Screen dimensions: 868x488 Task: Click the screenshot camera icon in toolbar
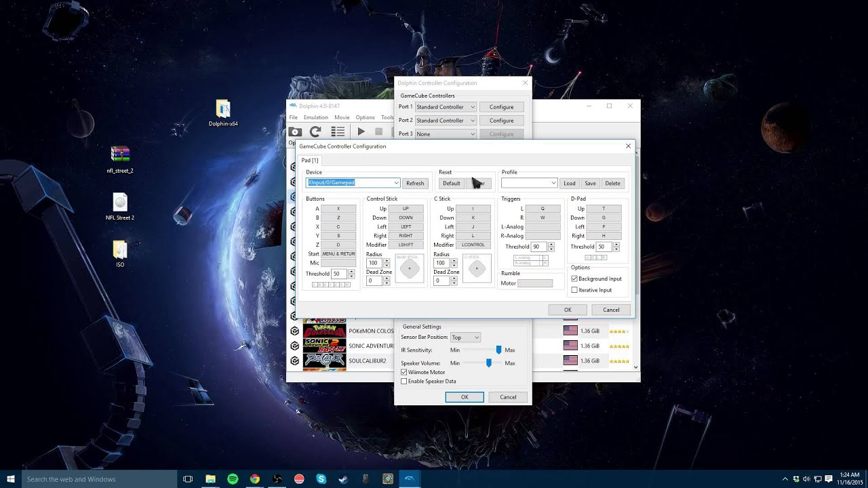click(x=295, y=131)
